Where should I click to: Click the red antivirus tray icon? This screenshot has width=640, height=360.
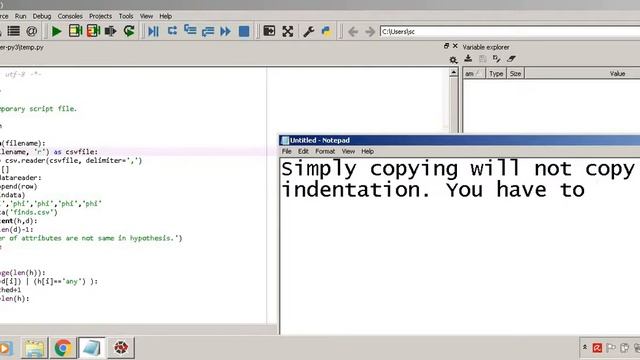(597, 348)
